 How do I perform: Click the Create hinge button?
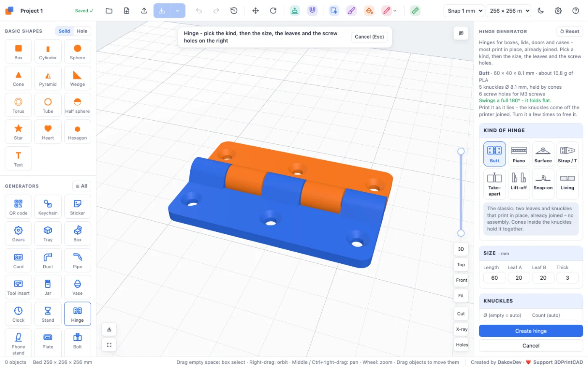(531, 331)
